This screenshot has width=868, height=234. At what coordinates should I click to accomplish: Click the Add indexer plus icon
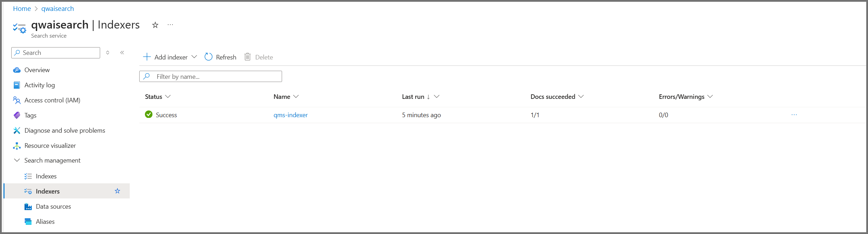tap(147, 57)
